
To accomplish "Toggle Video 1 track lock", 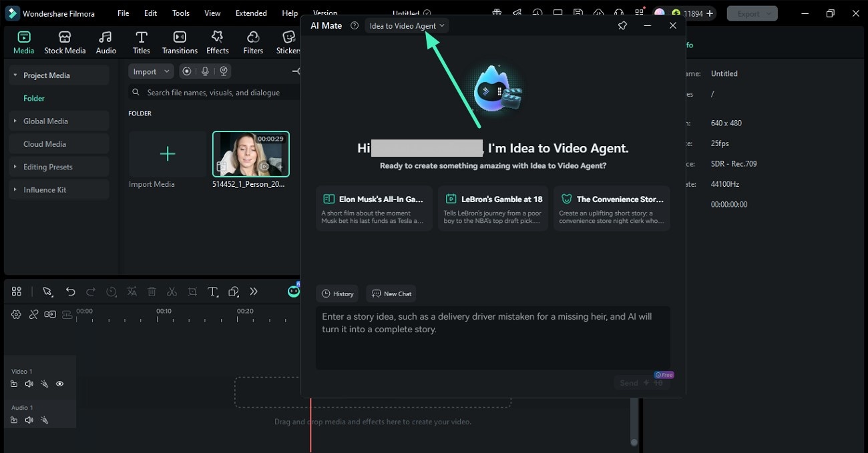I will [x=14, y=384].
